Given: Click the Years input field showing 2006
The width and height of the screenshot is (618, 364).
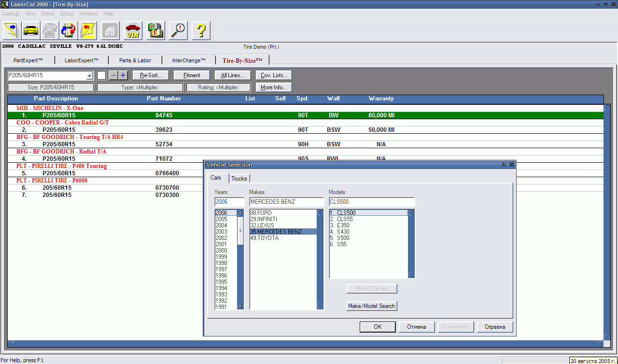Looking at the screenshot, I should [229, 202].
